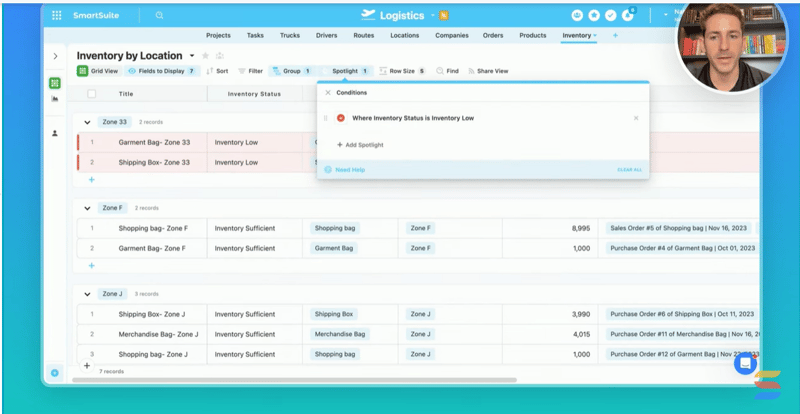Switch to the Locations tab

click(x=405, y=35)
